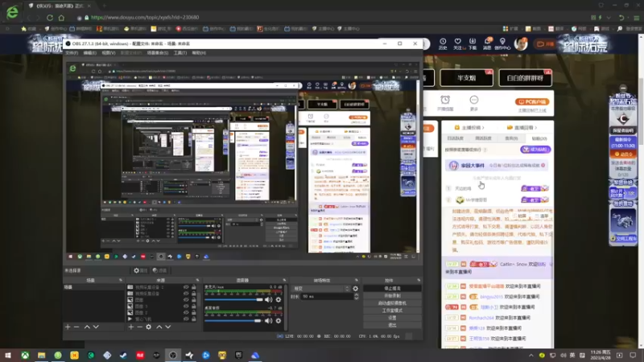
Task: Open settings gear for 桌面音频 audio channel
Action: [x=279, y=320]
